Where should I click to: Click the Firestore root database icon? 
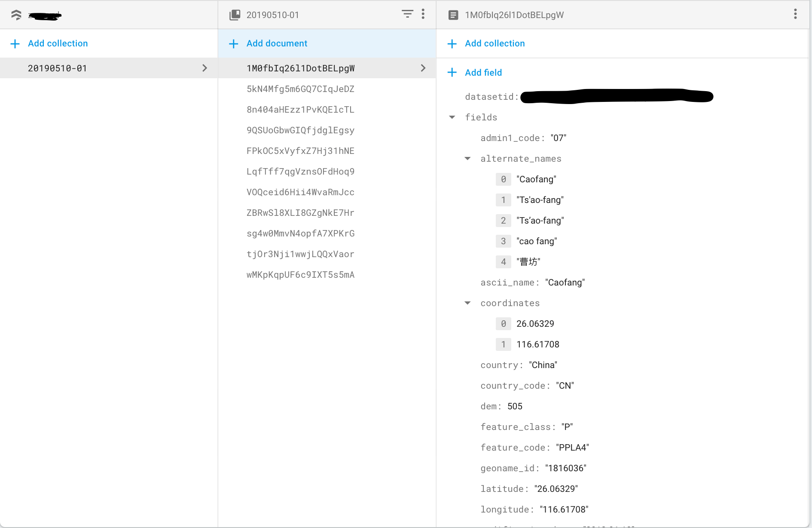point(16,15)
